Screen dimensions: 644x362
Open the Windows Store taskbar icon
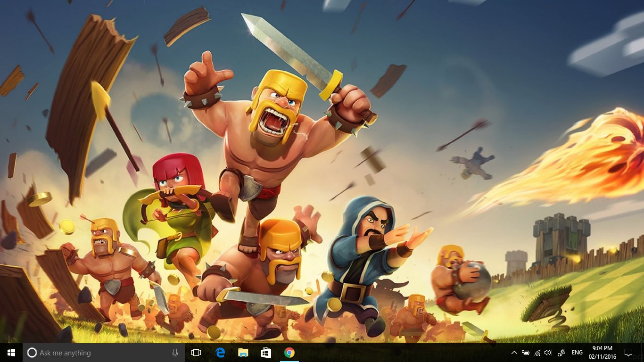click(x=266, y=353)
